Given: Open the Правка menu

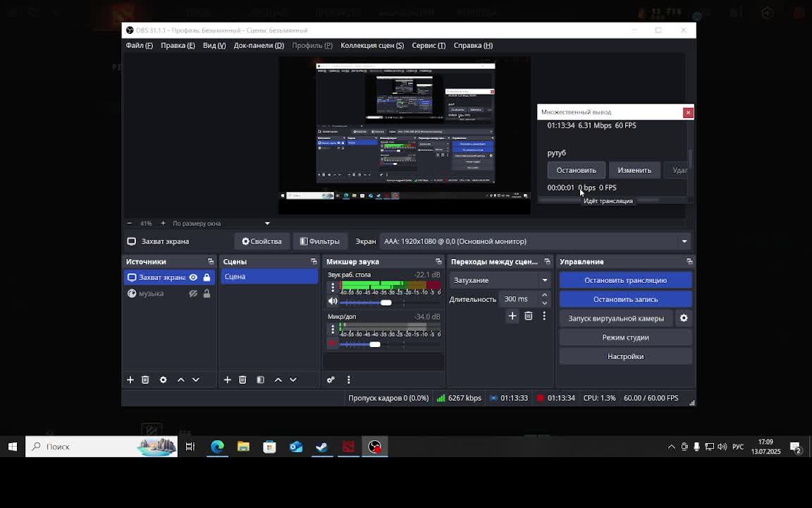Looking at the screenshot, I should point(178,46).
